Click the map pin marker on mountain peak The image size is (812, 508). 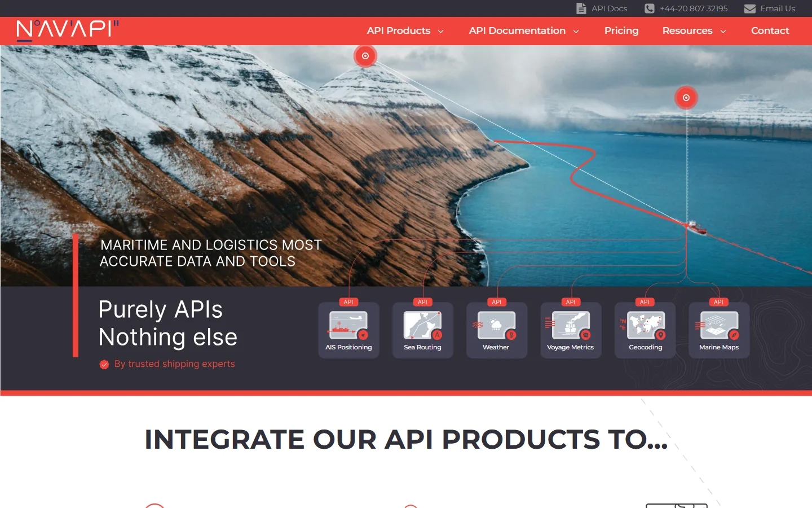tap(365, 56)
